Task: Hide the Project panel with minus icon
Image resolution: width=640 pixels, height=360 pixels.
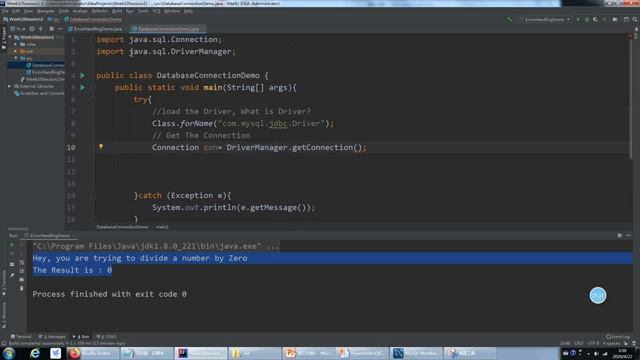Action: pyautogui.click(x=60, y=29)
